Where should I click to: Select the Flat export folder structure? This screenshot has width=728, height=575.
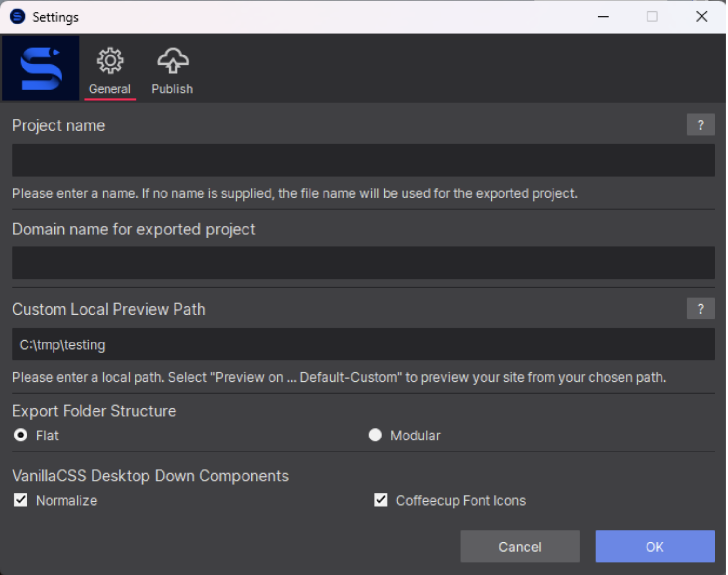tap(21, 436)
